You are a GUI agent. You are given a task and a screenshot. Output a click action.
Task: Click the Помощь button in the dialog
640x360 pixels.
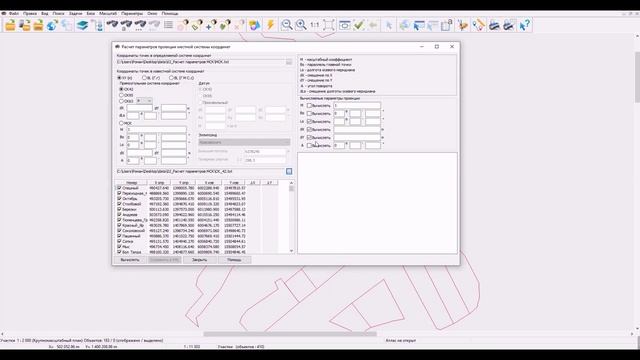[x=234, y=260]
